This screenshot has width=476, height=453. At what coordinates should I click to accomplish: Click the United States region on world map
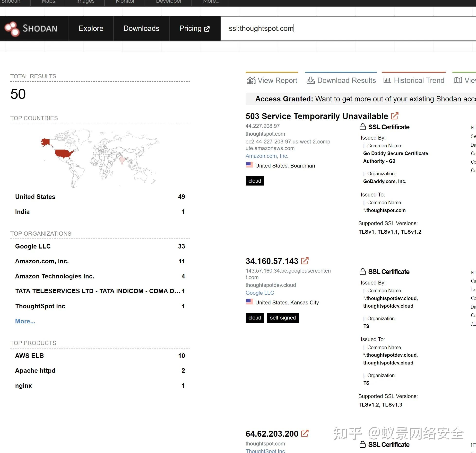(x=64, y=153)
